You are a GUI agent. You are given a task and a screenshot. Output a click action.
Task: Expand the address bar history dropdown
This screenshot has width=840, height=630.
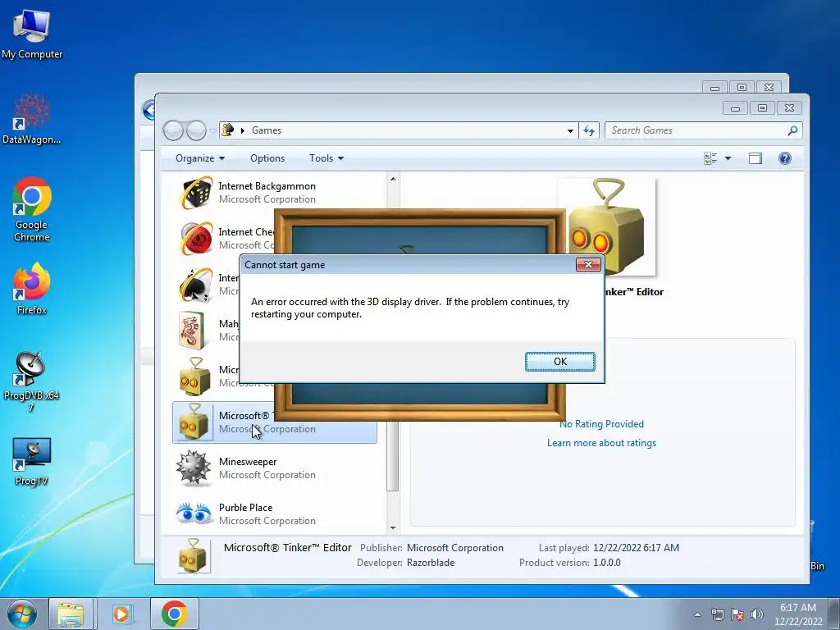coord(570,130)
